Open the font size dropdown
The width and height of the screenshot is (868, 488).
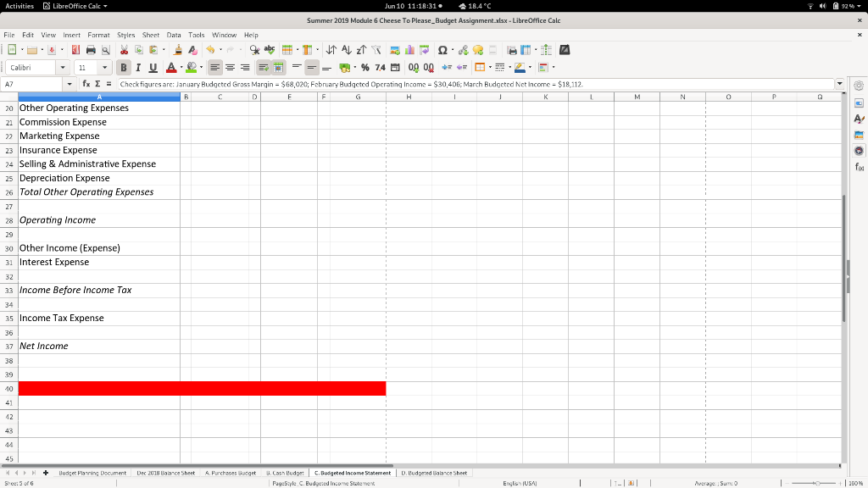tap(104, 67)
